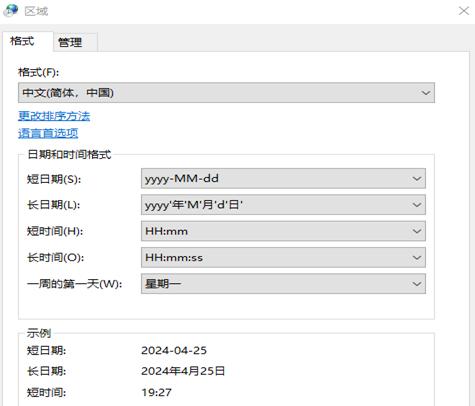Select the yyyy'年'M'月'd'日' long date field
The height and width of the screenshot is (406, 475).
pos(283,205)
